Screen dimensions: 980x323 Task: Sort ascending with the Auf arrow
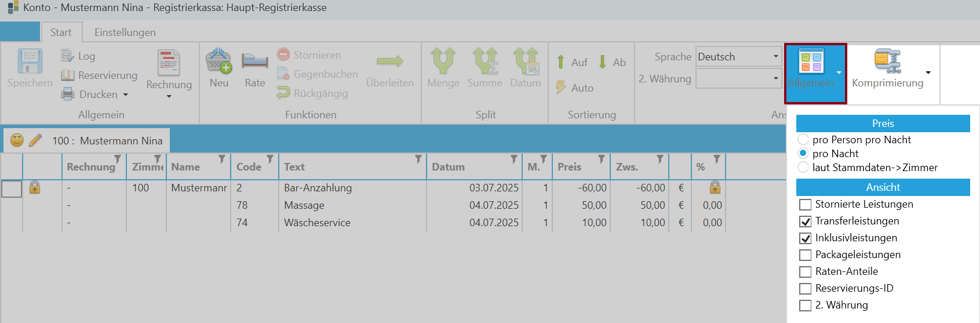click(561, 61)
